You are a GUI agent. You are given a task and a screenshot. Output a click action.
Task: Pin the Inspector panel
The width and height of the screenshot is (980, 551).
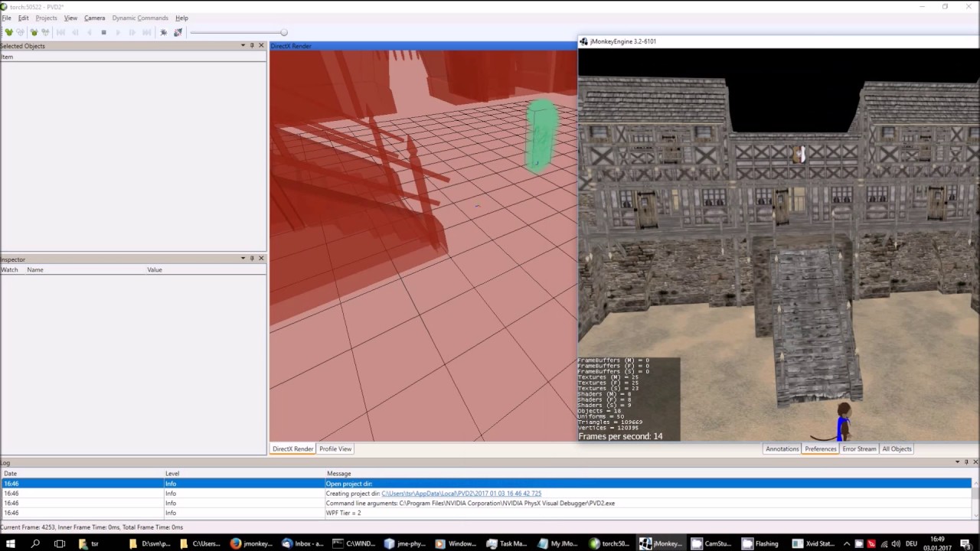252,259
